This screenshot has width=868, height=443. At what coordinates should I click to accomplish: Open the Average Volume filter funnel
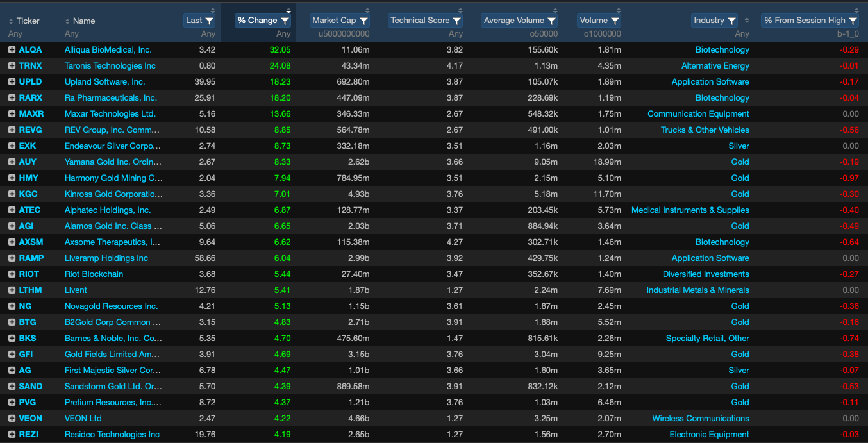click(551, 21)
